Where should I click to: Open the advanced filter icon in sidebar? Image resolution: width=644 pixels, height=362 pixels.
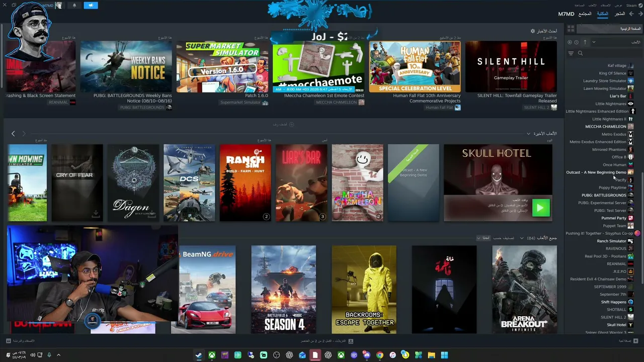(571, 53)
